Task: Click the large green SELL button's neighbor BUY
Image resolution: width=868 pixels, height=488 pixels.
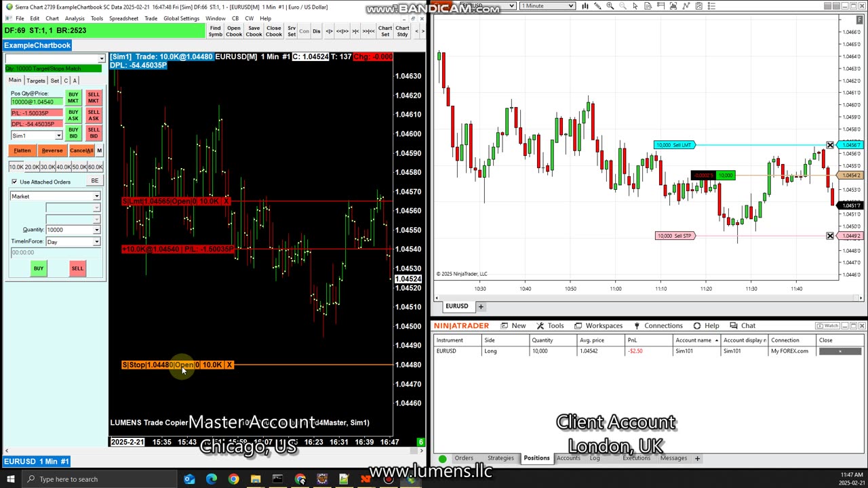Action: [x=39, y=268]
